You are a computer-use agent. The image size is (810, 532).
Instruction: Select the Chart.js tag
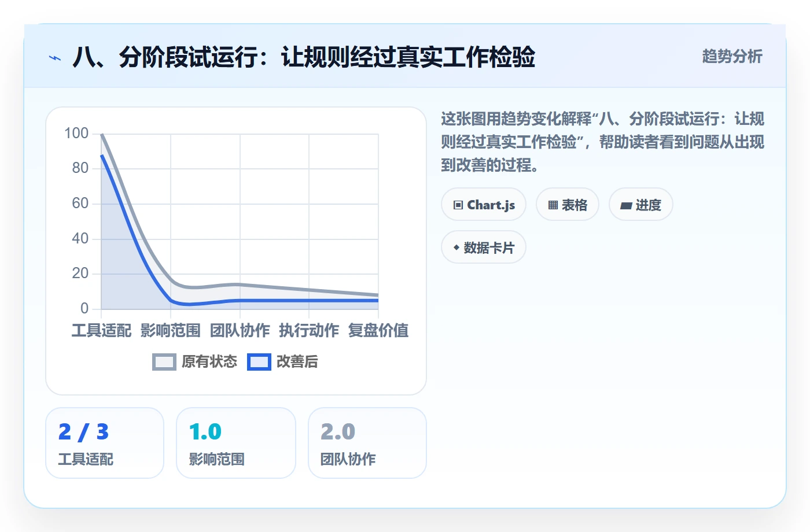tap(484, 205)
